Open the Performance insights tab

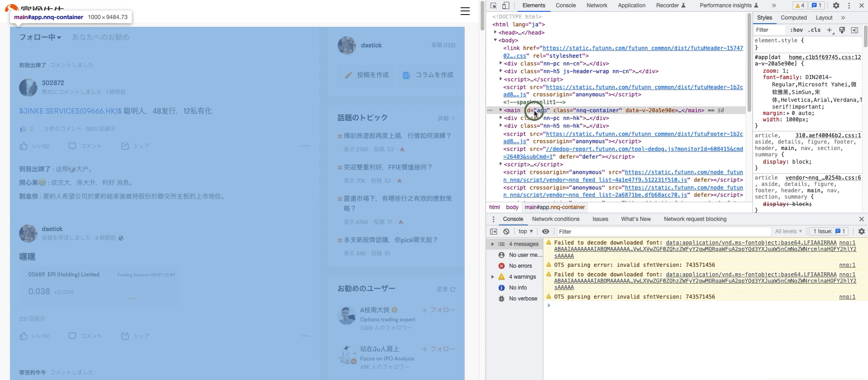(729, 5)
